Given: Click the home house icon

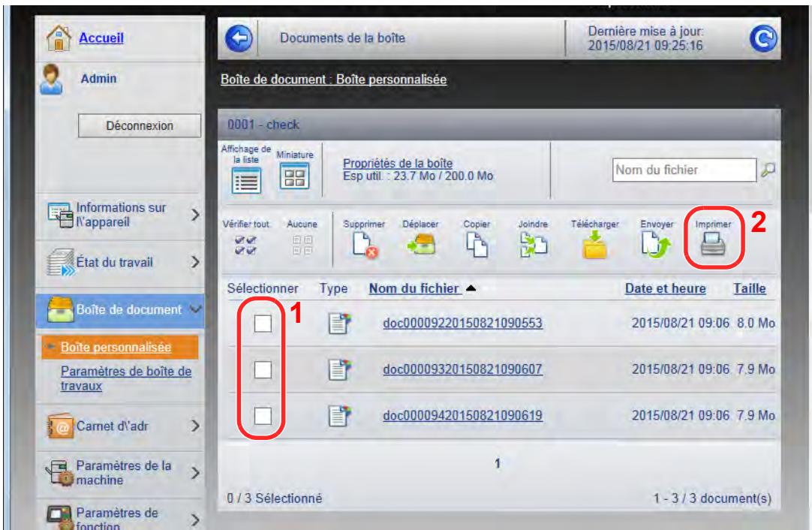Looking at the screenshot, I should [59, 38].
